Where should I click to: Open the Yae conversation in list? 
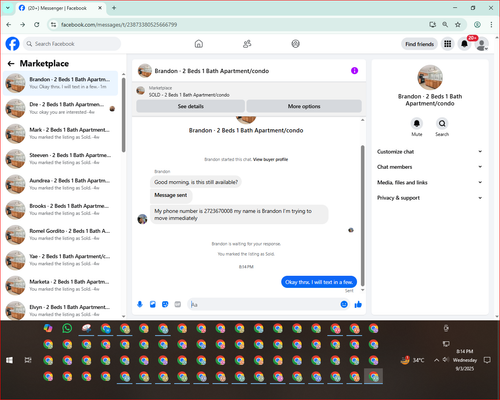pyautogui.click(x=61, y=260)
